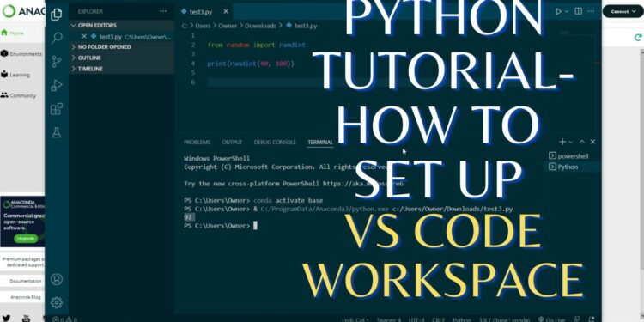Run the Python file with play icon
Image resolution: width=644 pixels, height=322 pixels.
(559, 11)
